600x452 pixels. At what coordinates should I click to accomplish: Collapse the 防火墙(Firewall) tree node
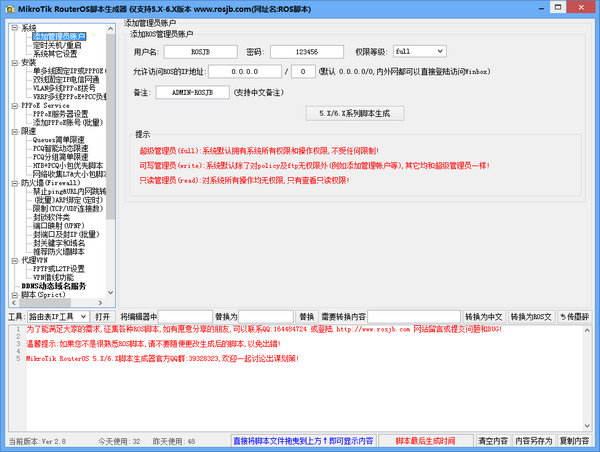15,183
